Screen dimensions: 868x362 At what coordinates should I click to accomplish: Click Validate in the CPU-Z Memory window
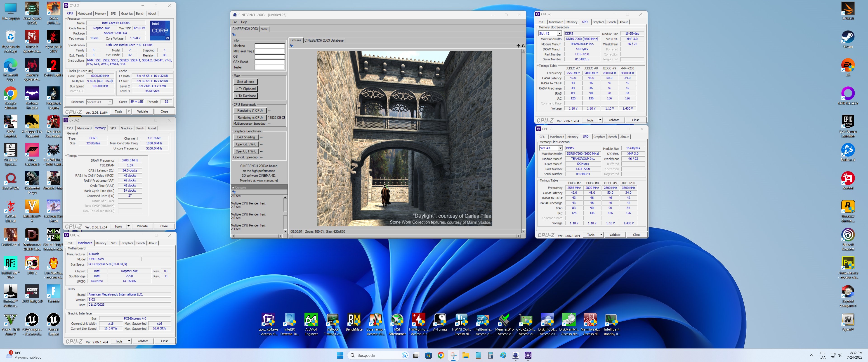click(x=142, y=226)
